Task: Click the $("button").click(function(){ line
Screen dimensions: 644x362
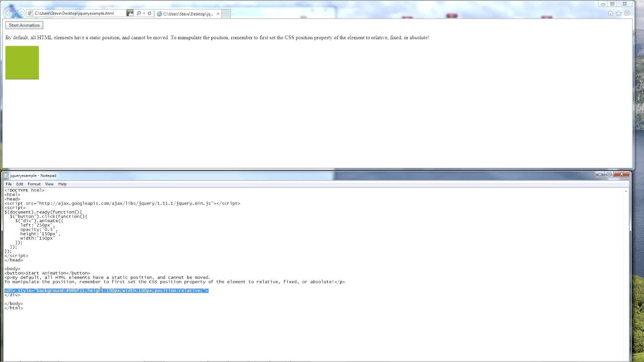Action: coord(49,217)
